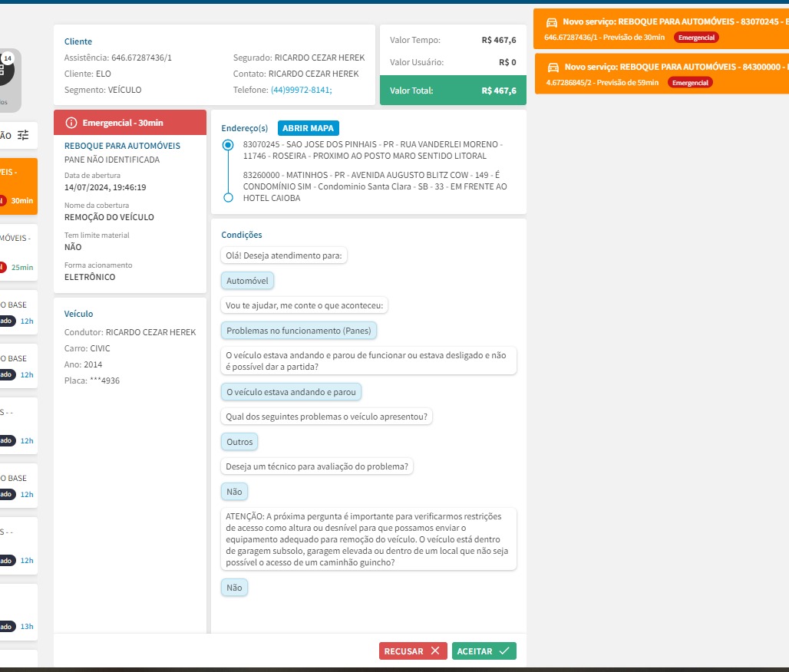Click 'O veículo estavo andando e parou' chip
This screenshot has height=672, width=789.
(x=291, y=392)
